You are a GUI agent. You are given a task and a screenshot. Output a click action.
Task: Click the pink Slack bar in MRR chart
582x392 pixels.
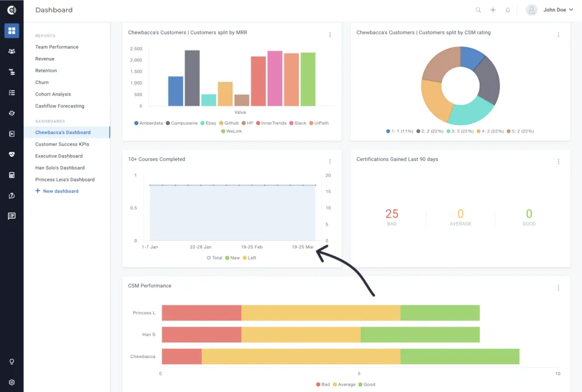tap(275, 78)
